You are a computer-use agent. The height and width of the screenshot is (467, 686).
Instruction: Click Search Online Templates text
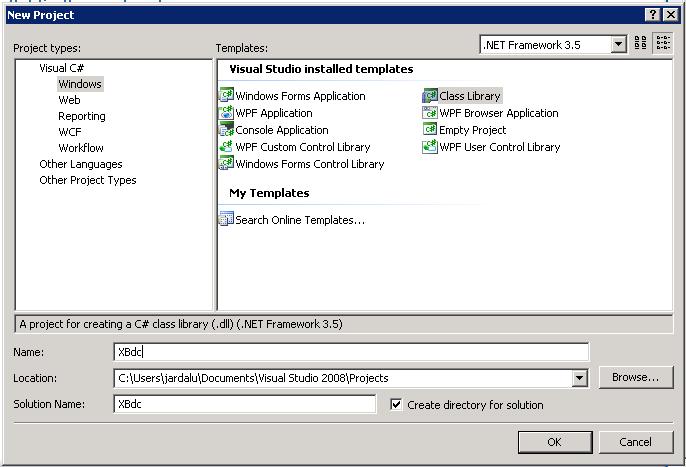coord(300,220)
